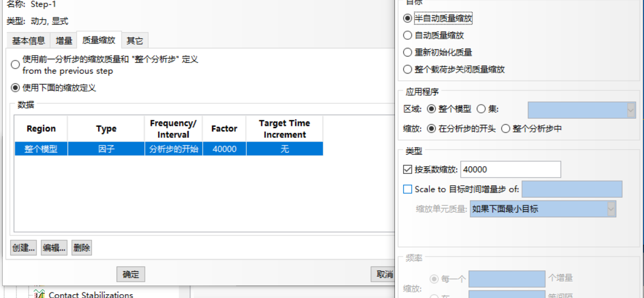The image size is (644, 298).
Task: Choose 重新初始化质量 radio option
Action: (x=408, y=52)
